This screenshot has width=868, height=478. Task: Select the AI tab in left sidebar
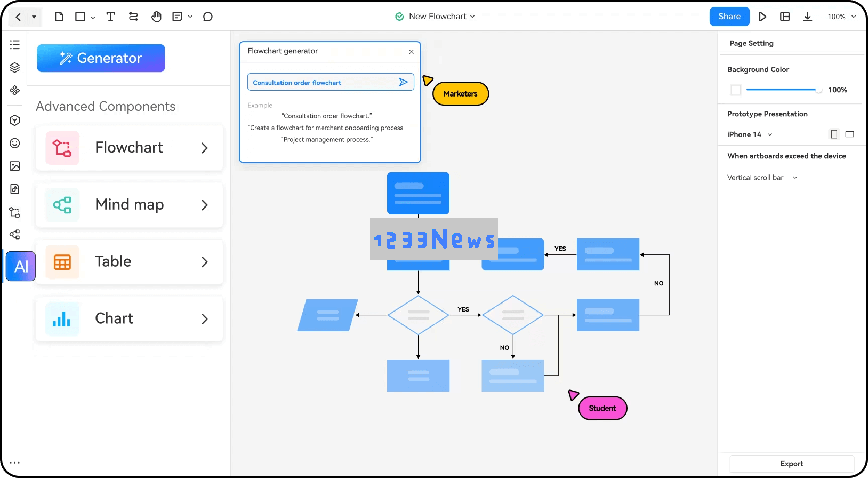[x=21, y=266]
